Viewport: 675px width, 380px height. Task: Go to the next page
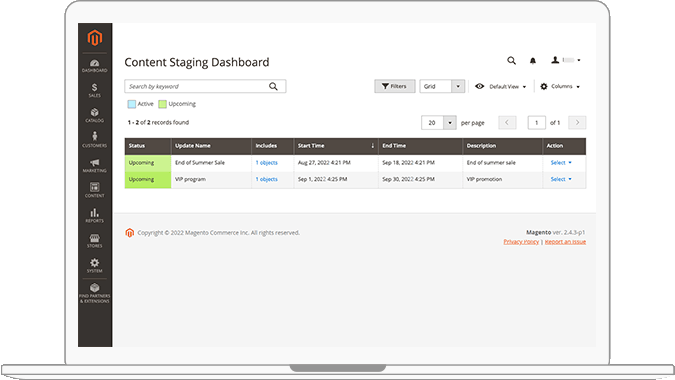coord(577,123)
